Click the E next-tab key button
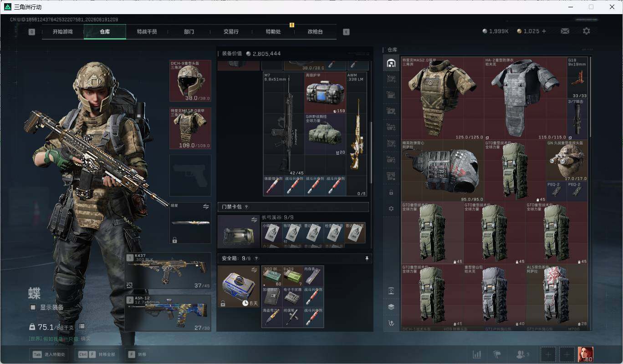Screen dimensions: 623x364 coord(346,32)
